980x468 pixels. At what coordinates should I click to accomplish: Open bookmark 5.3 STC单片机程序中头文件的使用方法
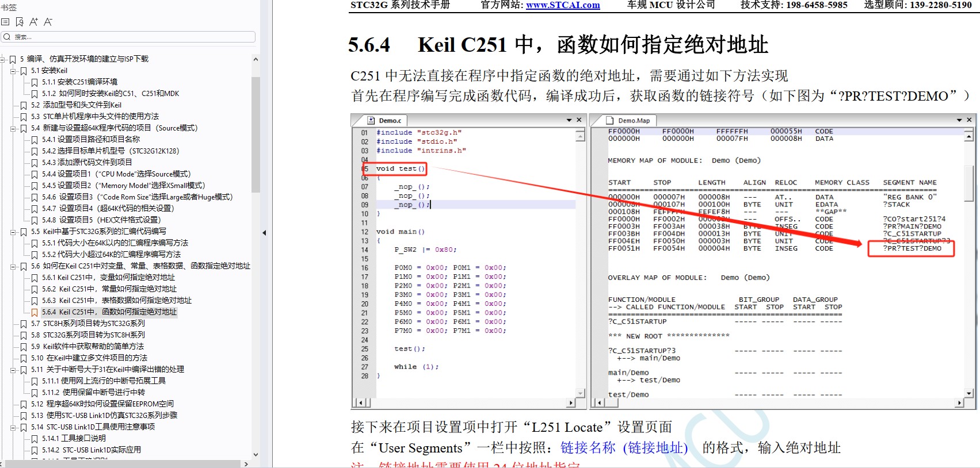(x=95, y=117)
